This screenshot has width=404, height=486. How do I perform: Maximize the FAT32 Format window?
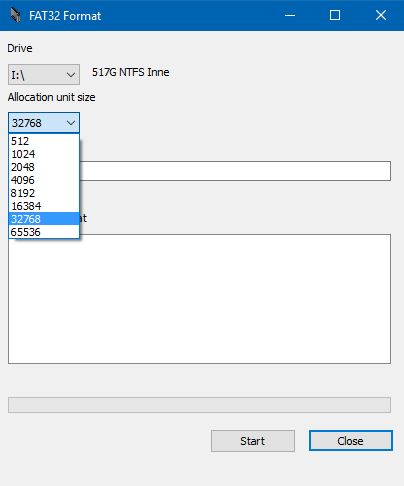[335, 15]
